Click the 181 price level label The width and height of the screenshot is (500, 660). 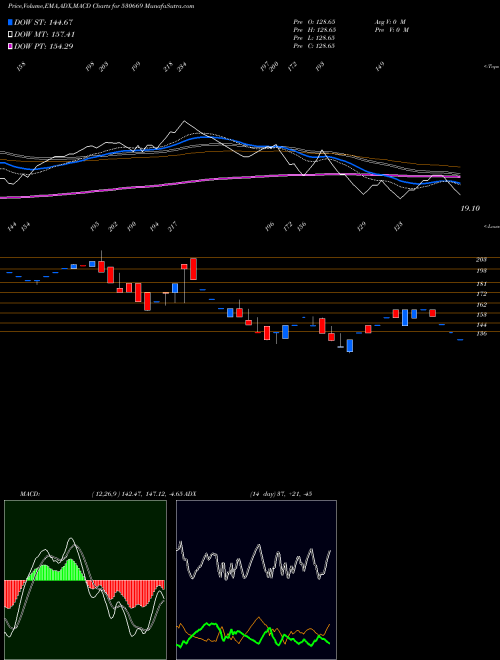pos(481,284)
